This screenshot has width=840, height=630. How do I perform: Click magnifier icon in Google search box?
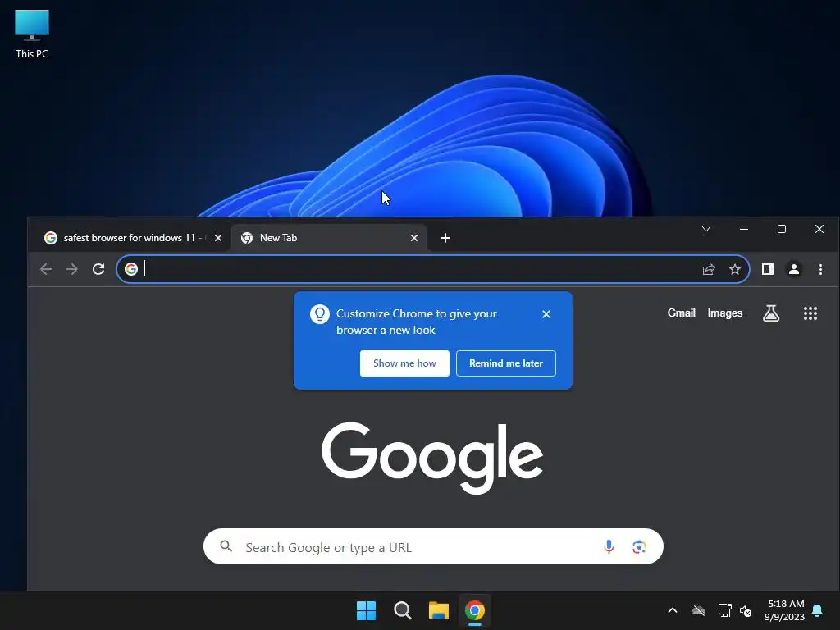click(226, 546)
